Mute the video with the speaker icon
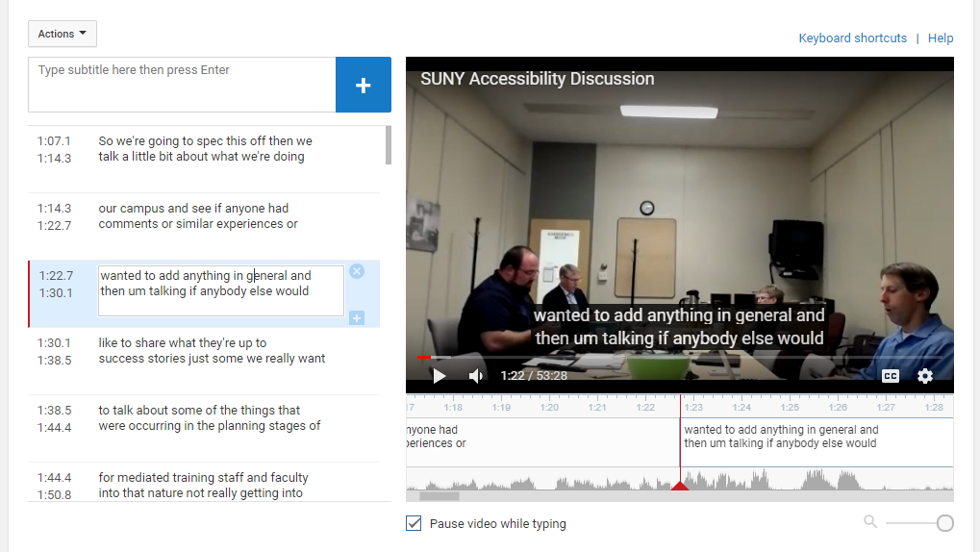 pyautogui.click(x=476, y=376)
